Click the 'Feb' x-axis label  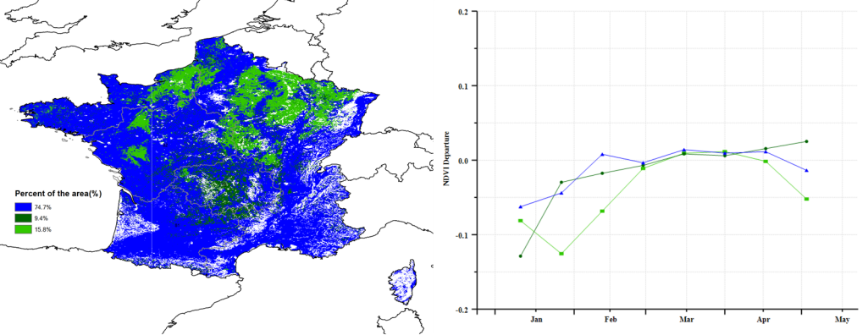point(611,320)
